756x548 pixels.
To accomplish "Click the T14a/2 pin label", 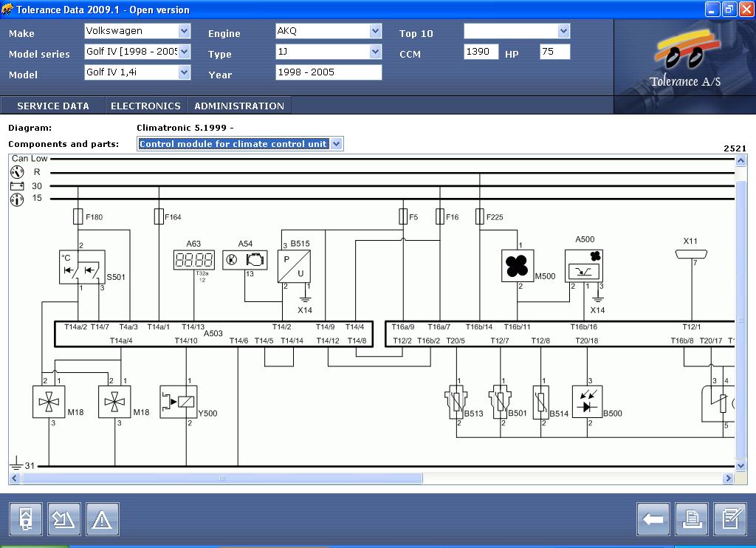I will click(76, 326).
